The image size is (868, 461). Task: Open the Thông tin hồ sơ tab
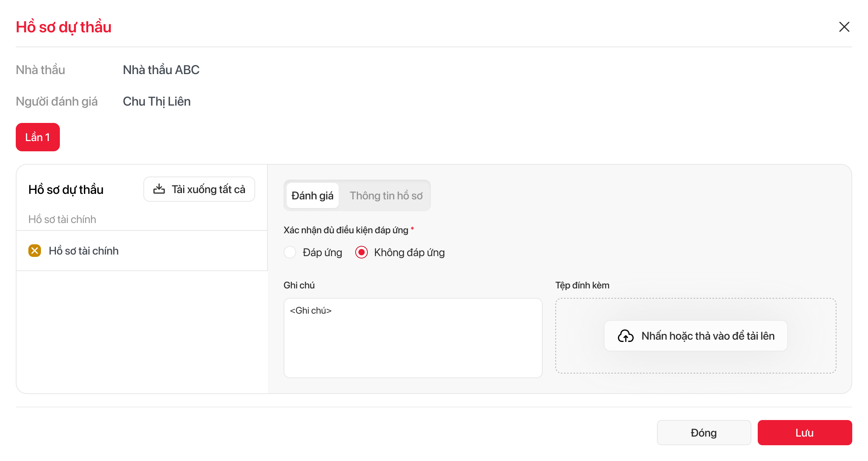click(x=386, y=195)
